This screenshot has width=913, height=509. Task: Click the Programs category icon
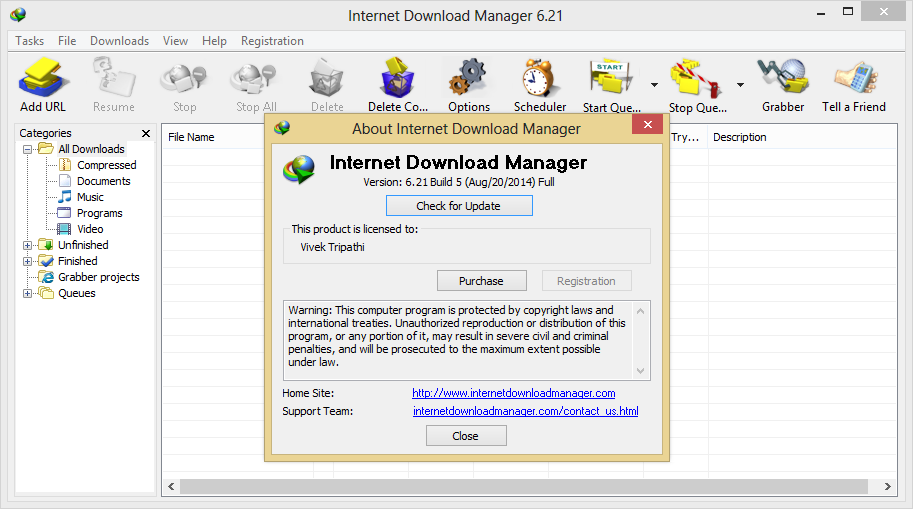click(64, 213)
